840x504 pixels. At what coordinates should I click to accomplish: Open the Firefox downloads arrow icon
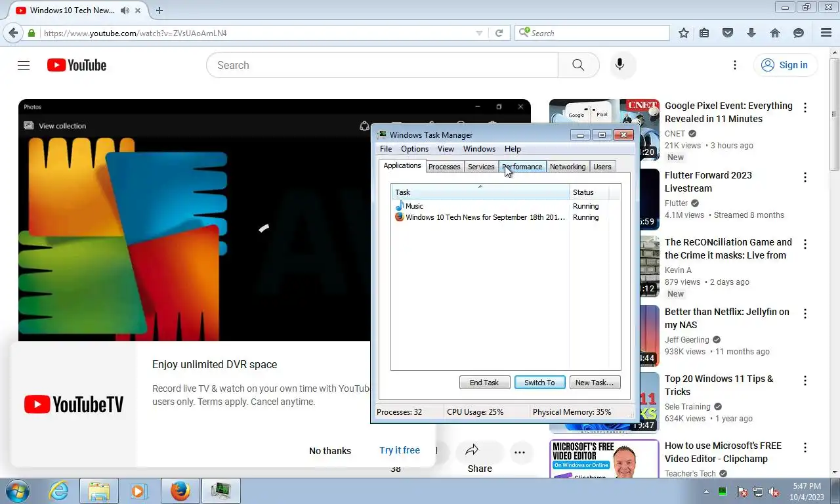click(x=751, y=33)
